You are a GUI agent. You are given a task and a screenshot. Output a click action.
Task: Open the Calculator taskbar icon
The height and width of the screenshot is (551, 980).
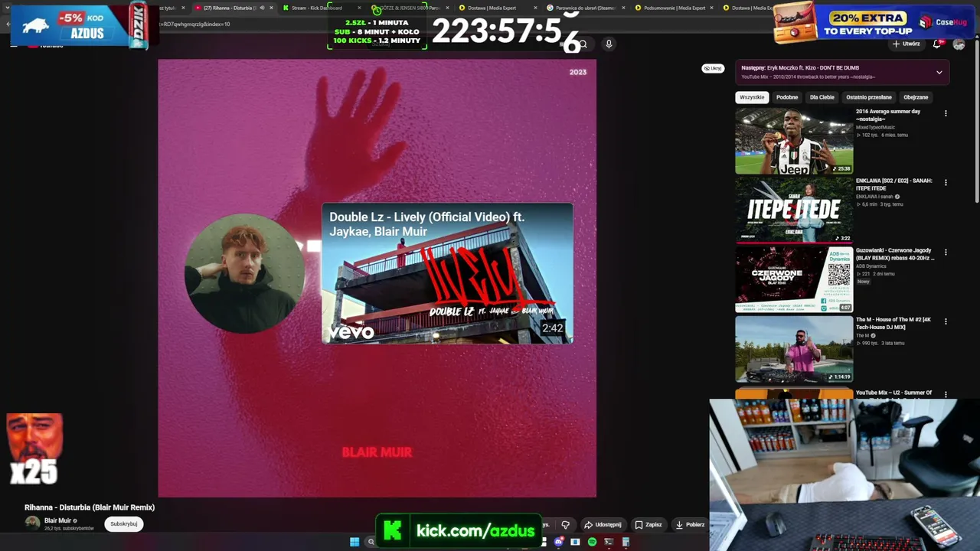(626, 542)
